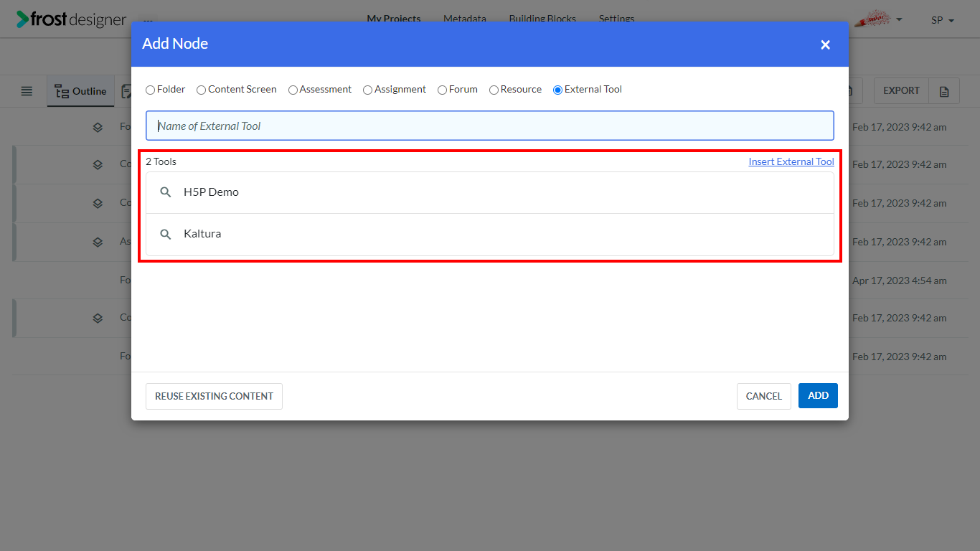Image resolution: width=980 pixels, height=551 pixels.
Task: Select the Forum radio option
Action: tap(442, 90)
